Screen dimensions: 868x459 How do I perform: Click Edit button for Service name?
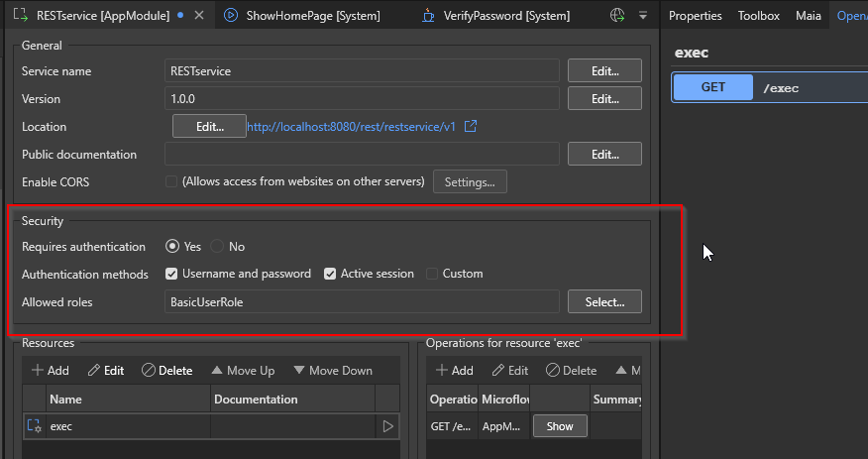[604, 70]
